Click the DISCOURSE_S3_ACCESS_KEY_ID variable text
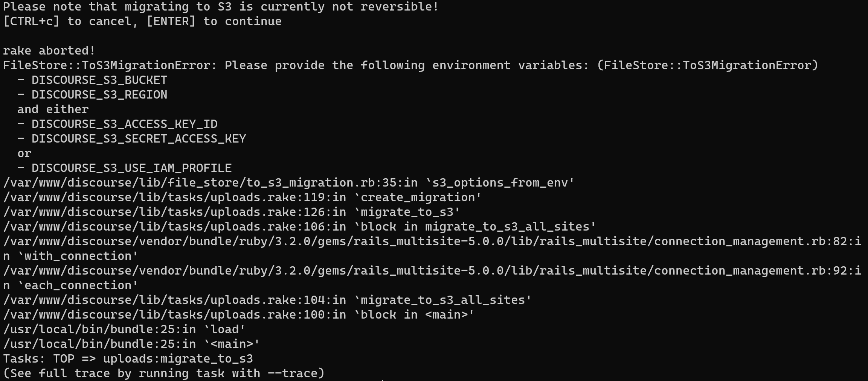Screen dimensions: 868x381 pos(125,124)
